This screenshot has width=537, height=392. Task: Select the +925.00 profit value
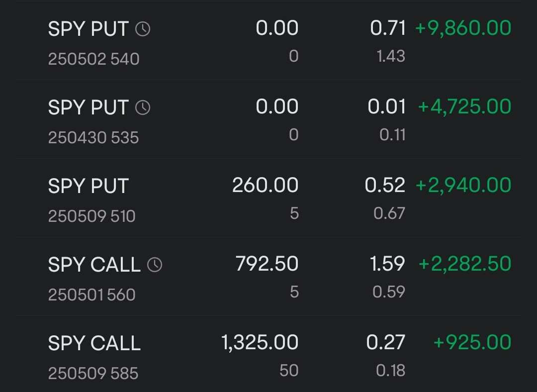pyautogui.click(x=472, y=342)
